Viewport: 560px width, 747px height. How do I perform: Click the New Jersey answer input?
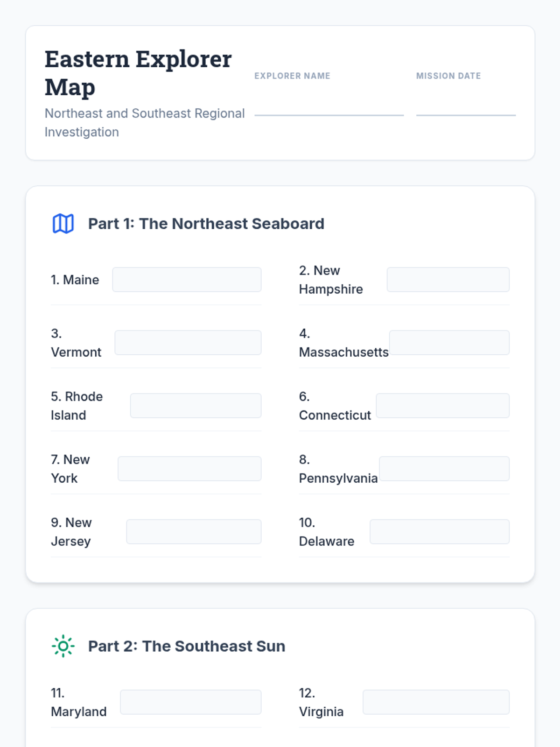pos(194,532)
